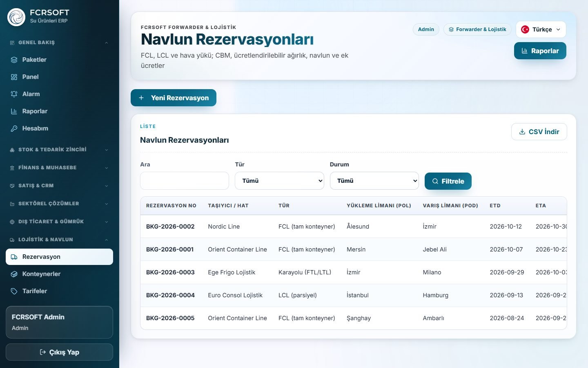The image size is (588, 368).
Task: Open Raporlar from the header button
Action: [540, 51]
